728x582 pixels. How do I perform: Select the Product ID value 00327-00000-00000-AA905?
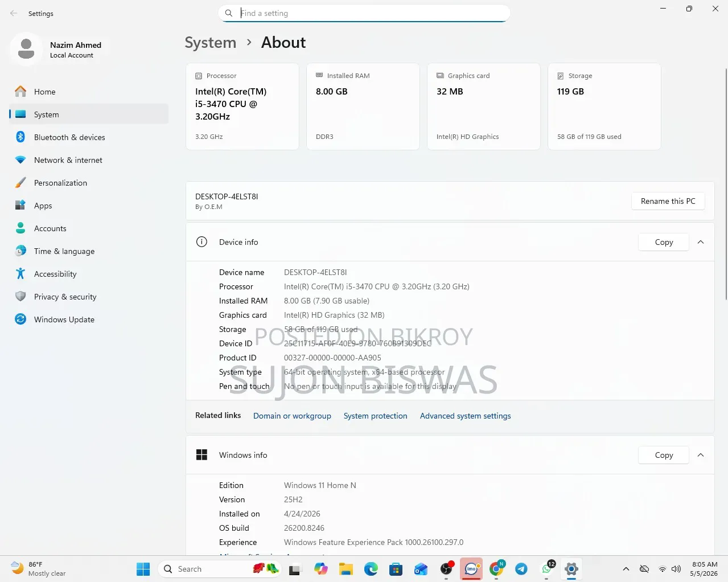[x=332, y=358]
